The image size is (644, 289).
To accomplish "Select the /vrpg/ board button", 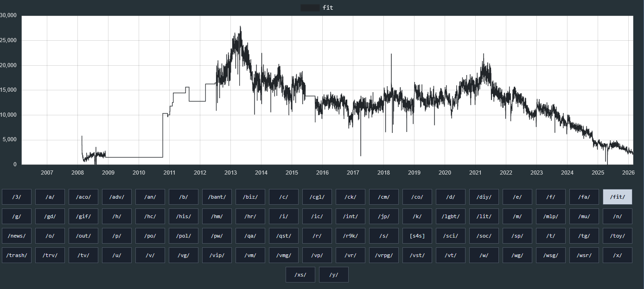I will click(x=384, y=255).
